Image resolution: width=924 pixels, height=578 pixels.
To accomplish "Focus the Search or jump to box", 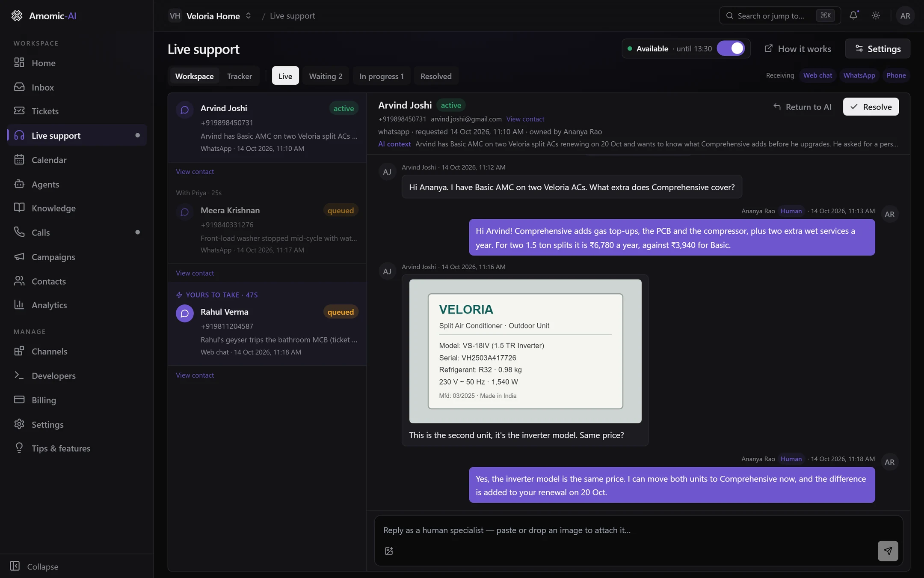I will click(780, 16).
